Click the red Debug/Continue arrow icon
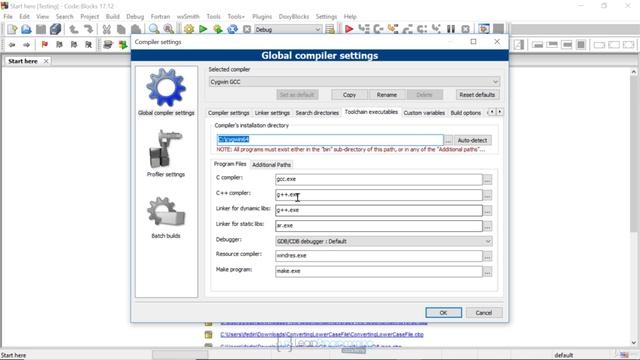The height and width of the screenshot is (360, 640). pyautogui.click(x=349, y=29)
